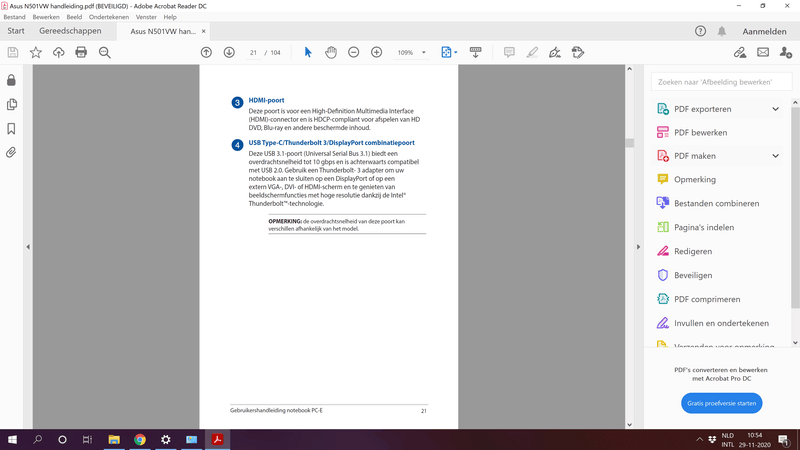This screenshot has height=450, width=800.
Task: Switch to the Gereedschappen tab
Action: pyautogui.click(x=70, y=31)
